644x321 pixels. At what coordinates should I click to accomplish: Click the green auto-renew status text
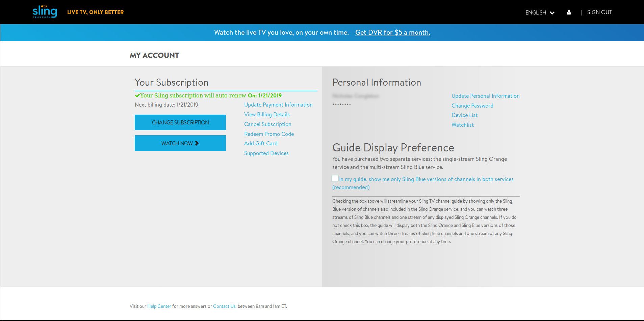[208, 96]
